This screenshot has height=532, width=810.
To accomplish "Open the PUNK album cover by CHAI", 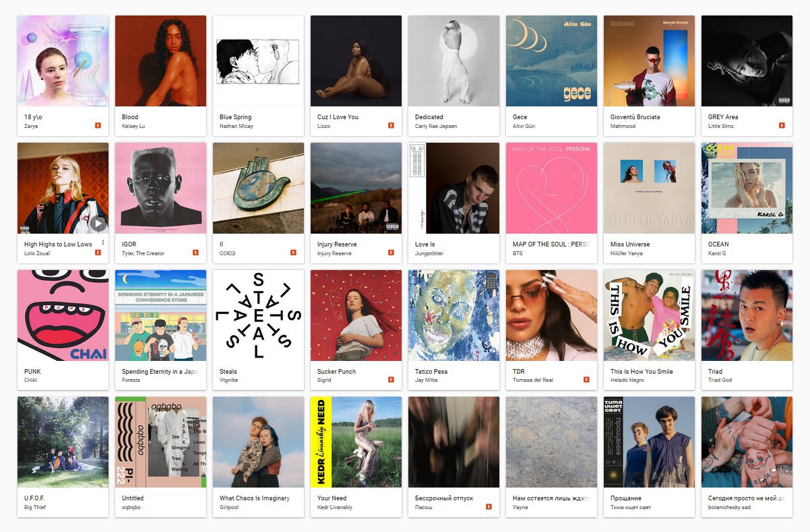I will pyautogui.click(x=63, y=315).
